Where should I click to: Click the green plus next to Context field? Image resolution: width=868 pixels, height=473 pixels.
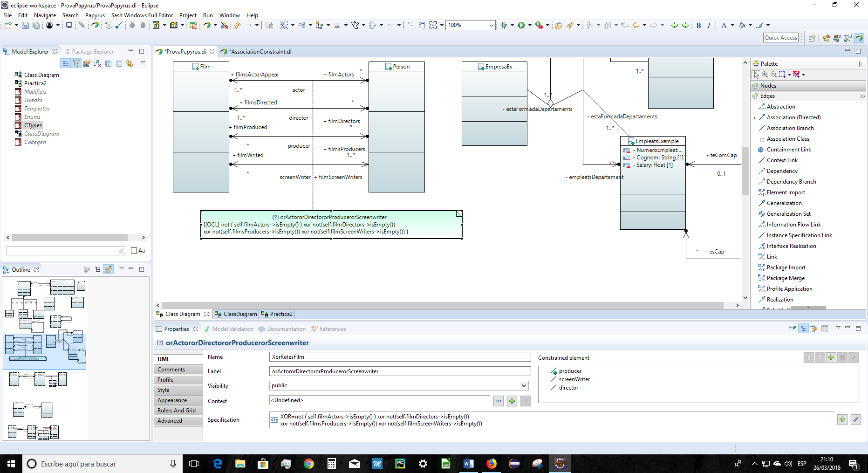512,401
